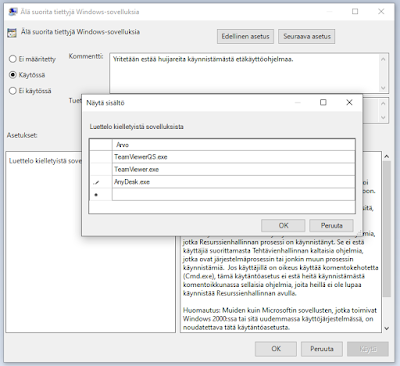Maximize the main policy window
400x366 pixels.
pyautogui.click(x=355, y=12)
